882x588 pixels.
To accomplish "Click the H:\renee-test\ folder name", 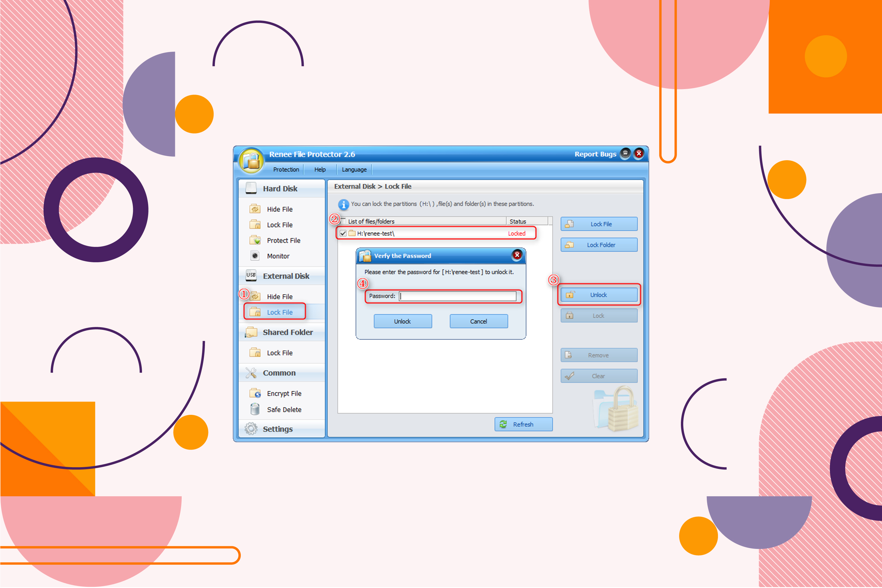I will [375, 233].
